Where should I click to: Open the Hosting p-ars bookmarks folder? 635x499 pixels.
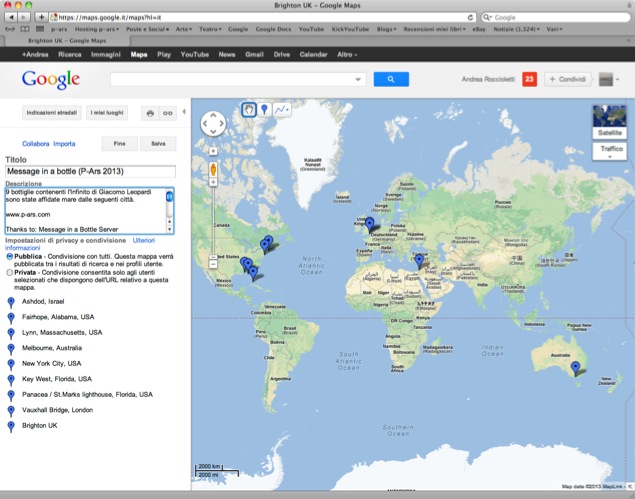97,29
